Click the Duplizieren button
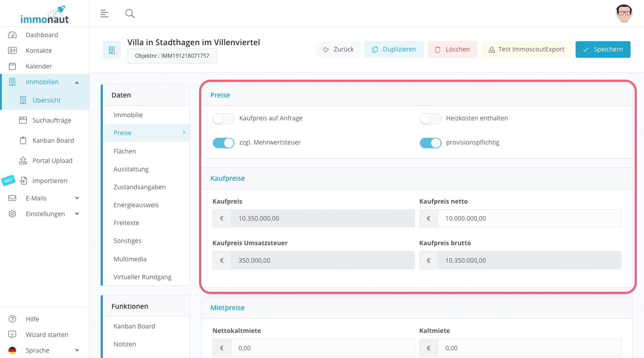The height and width of the screenshot is (358, 644). click(394, 49)
